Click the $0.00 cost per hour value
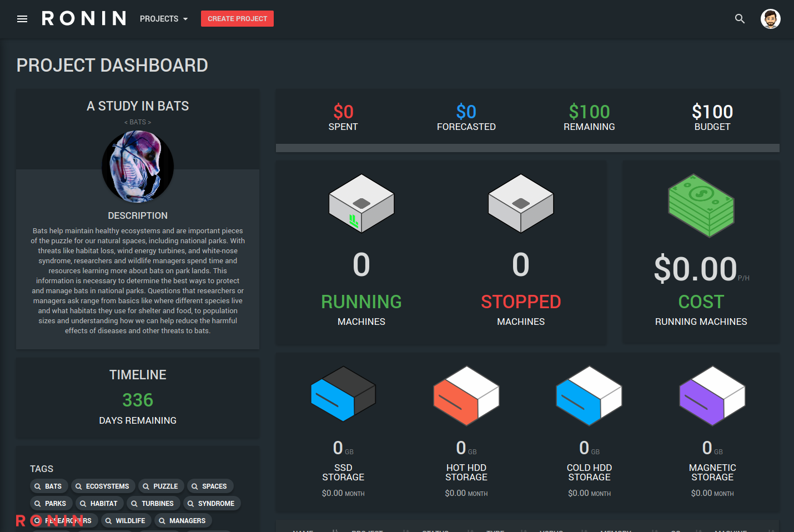Image resolution: width=794 pixels, height=532 pixels. point(696,269)
